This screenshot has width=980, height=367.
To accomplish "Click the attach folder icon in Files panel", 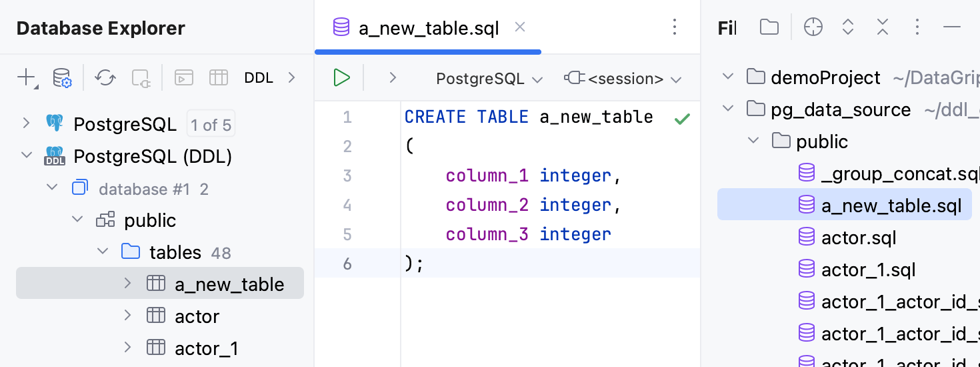I will tap(769, 27).
